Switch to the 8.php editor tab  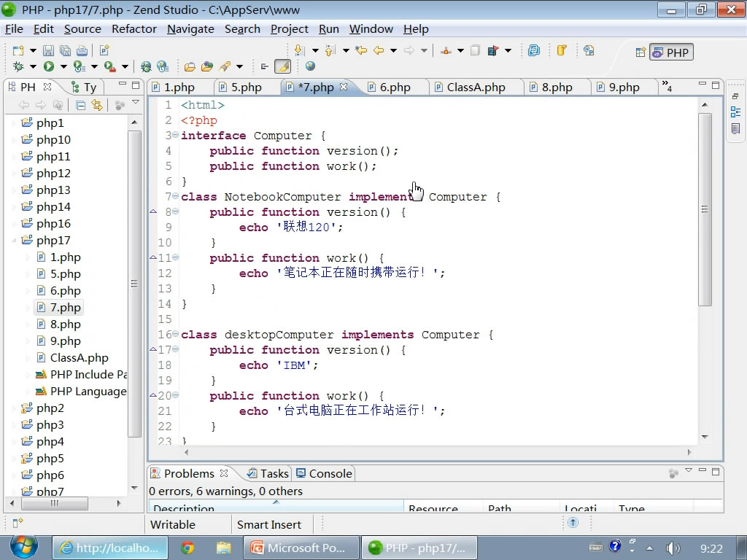coord(557,87)
